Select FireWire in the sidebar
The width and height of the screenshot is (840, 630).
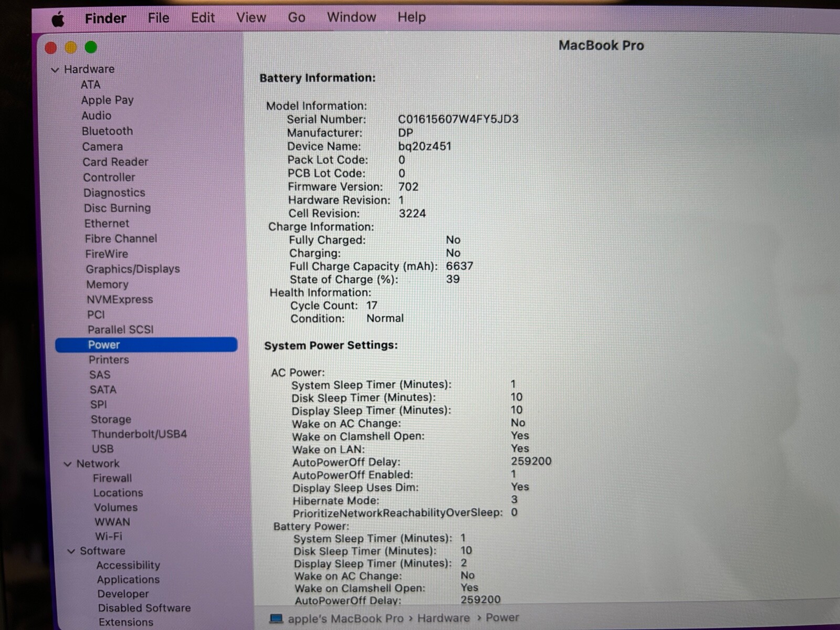(x=107, y=254)
